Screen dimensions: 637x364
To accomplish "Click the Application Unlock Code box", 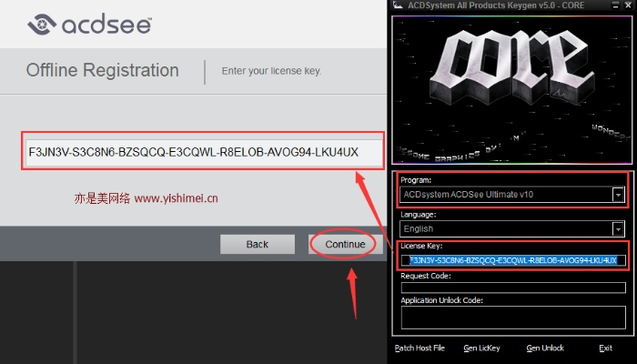I will coord(512,316).
